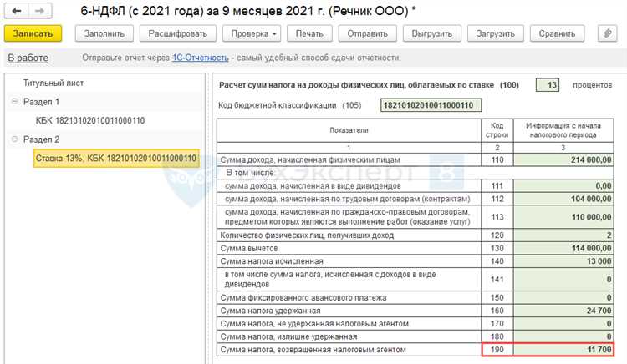Edit the КБК field (105)
This screenshot has width=627, height=364.
pyautogui.click(x=431, y=105)
